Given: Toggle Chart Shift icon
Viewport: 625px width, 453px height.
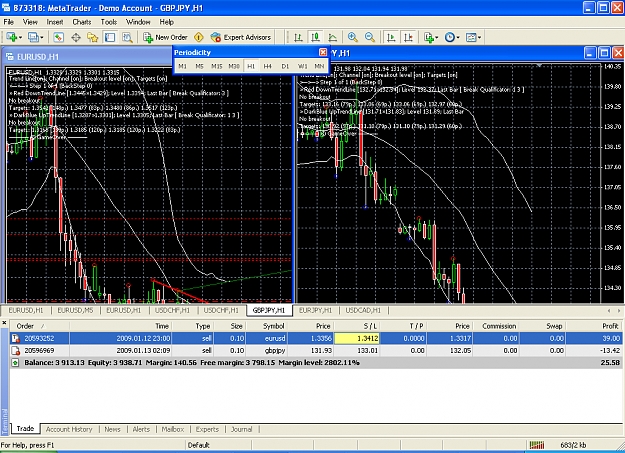Looking at the screenshot, I should pos(408,37).
